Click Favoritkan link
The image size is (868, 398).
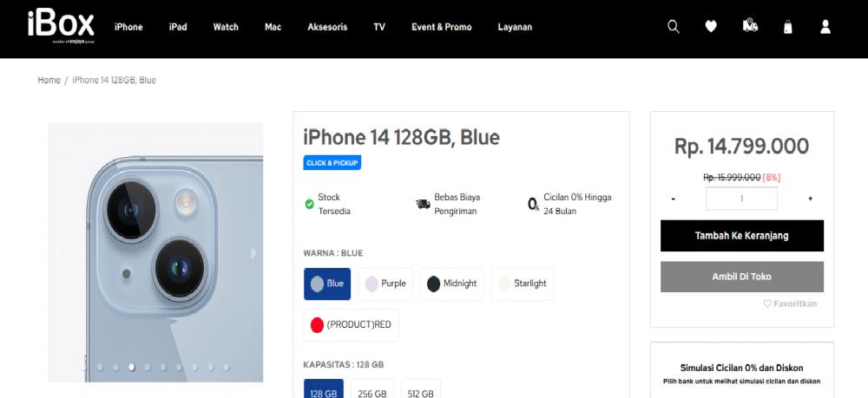coord(790,303)
